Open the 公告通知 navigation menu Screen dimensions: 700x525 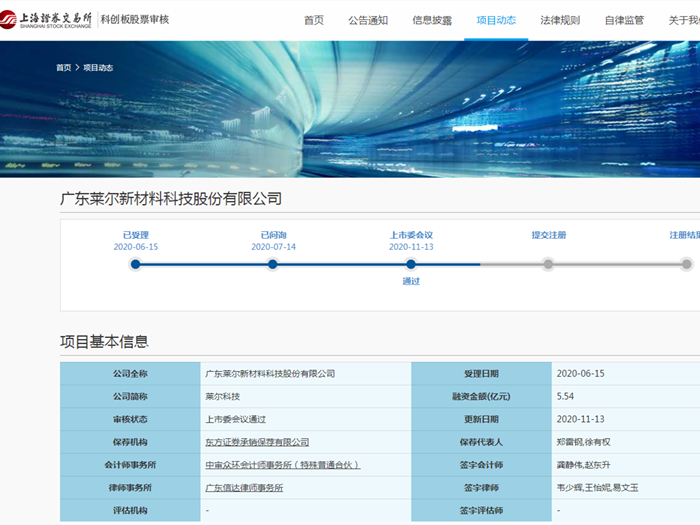coord(368,20)
